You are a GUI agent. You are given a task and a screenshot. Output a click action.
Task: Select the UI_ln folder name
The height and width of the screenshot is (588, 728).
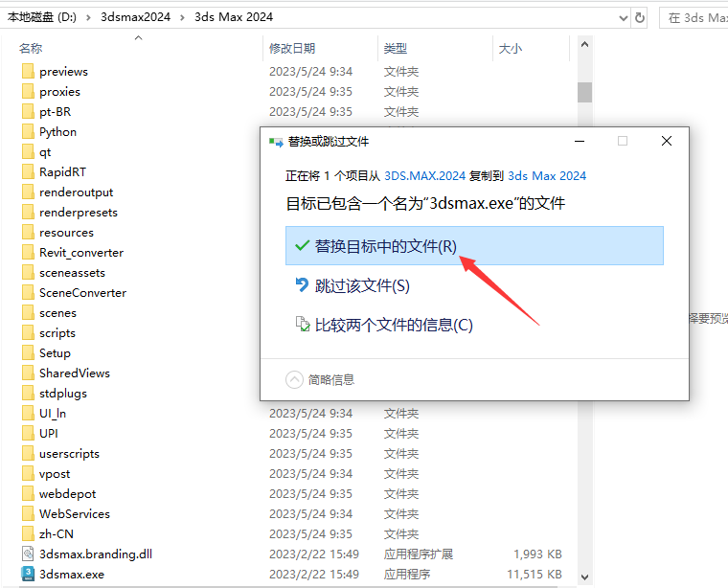point(53,413)
